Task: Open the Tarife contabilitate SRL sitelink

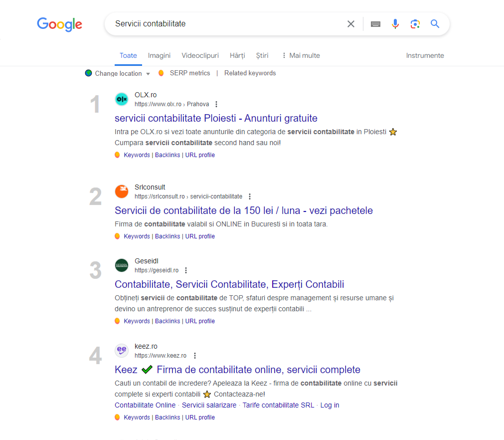Action: pos(278,405)
